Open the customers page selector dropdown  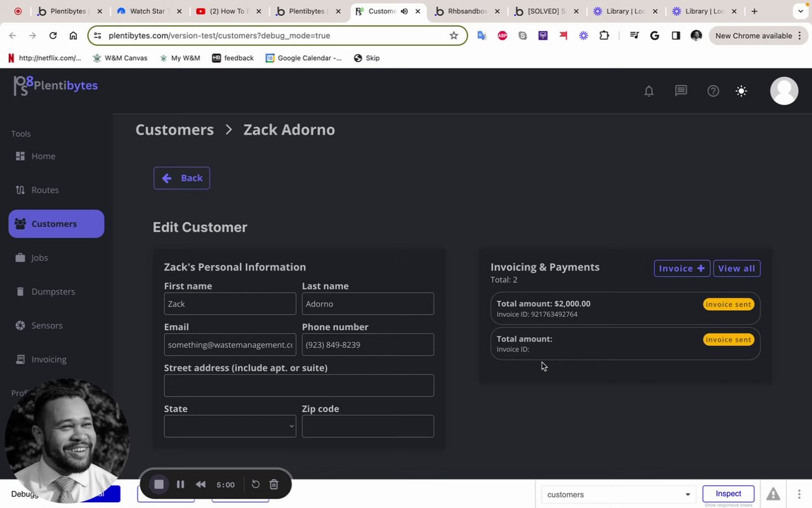pos(619,495)
